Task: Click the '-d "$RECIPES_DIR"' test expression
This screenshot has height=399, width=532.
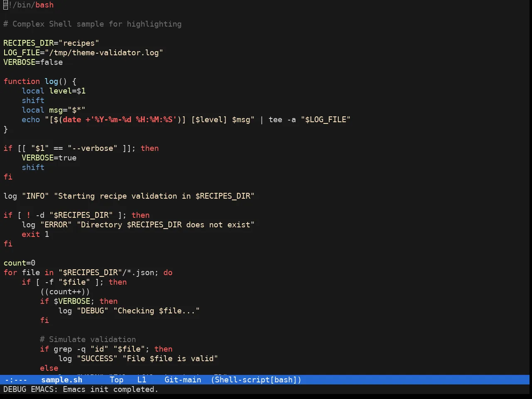Action: pos(74,215)
